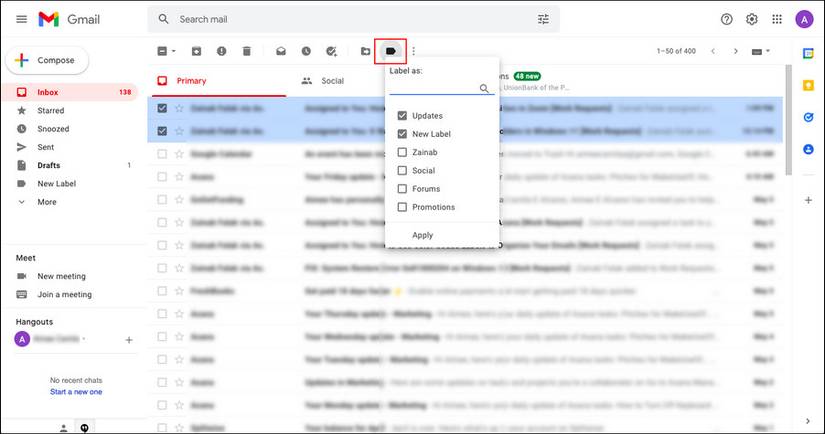825x434 pixels.
Task: Report selected emails as spam
Action: pyautogui.click(x=222, y=51)
